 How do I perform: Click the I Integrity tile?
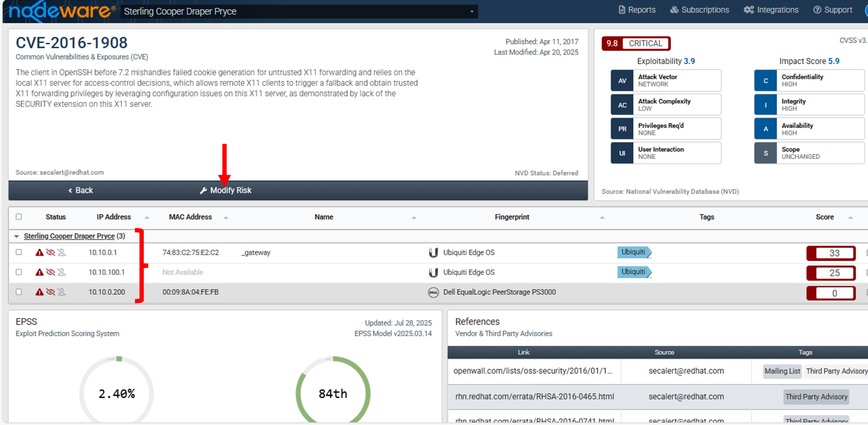click(809, 105)
